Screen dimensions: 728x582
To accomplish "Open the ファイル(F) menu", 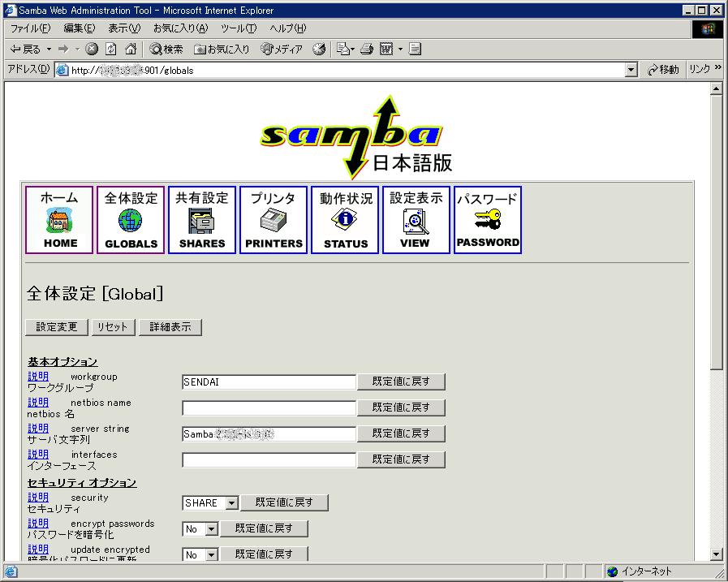I will [x=30, y=28].
